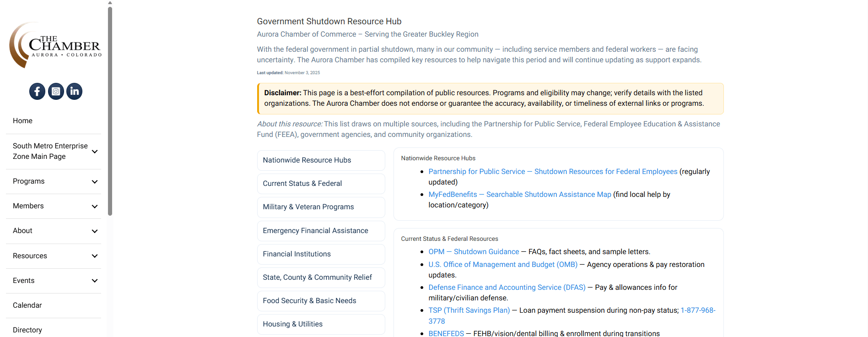868x337 pixels.
Task: Open Resources menu item
Action: (x=30, y=256)
